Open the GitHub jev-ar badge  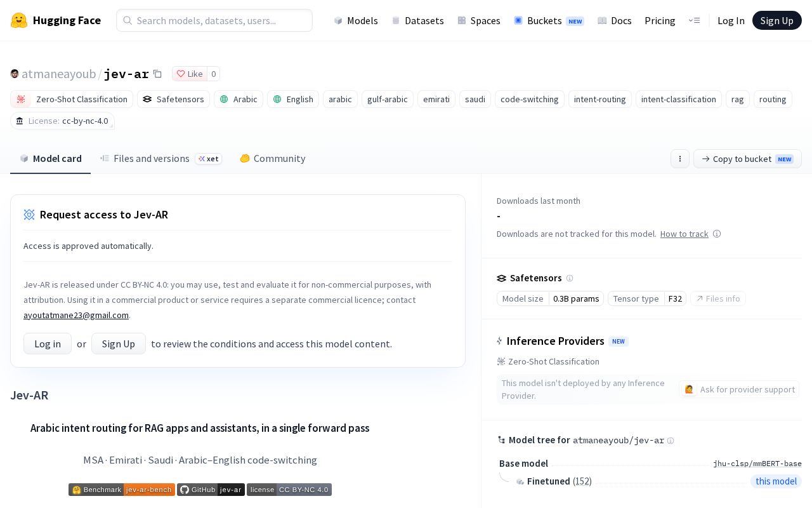pyautogui.click(x=211, y=490)
